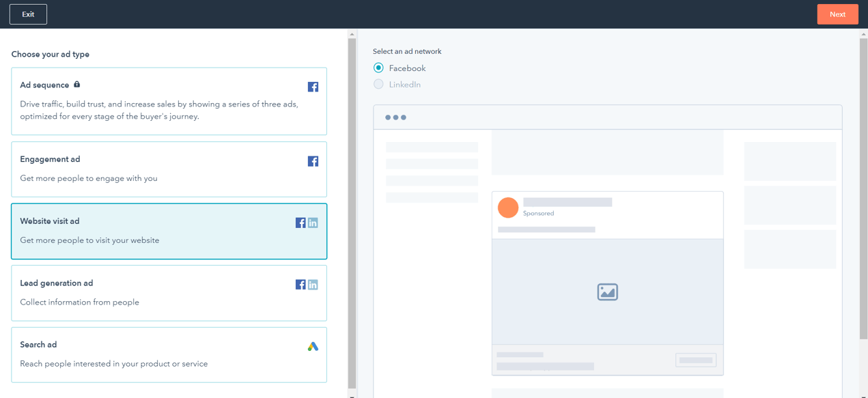Click three-dot browser icon in preview
Viewport: 868px width, 398px height.
pyautogui.click(x=395, y=117)
